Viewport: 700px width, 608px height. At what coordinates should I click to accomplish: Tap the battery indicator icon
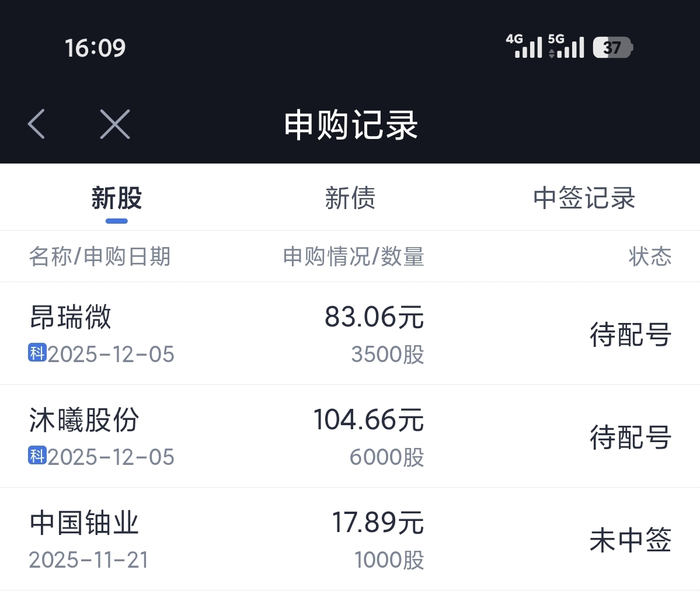612,47
